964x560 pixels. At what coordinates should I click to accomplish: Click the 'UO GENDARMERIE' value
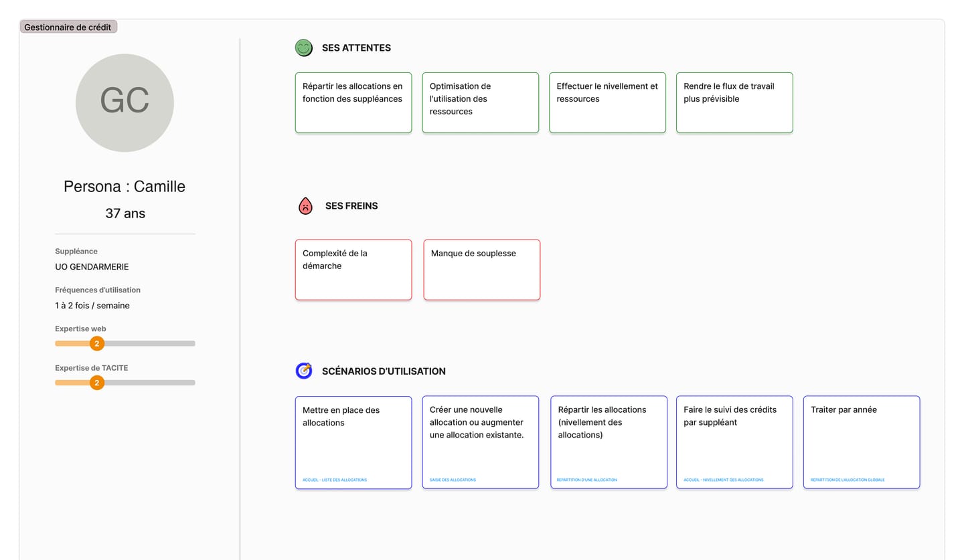[92, 267]
